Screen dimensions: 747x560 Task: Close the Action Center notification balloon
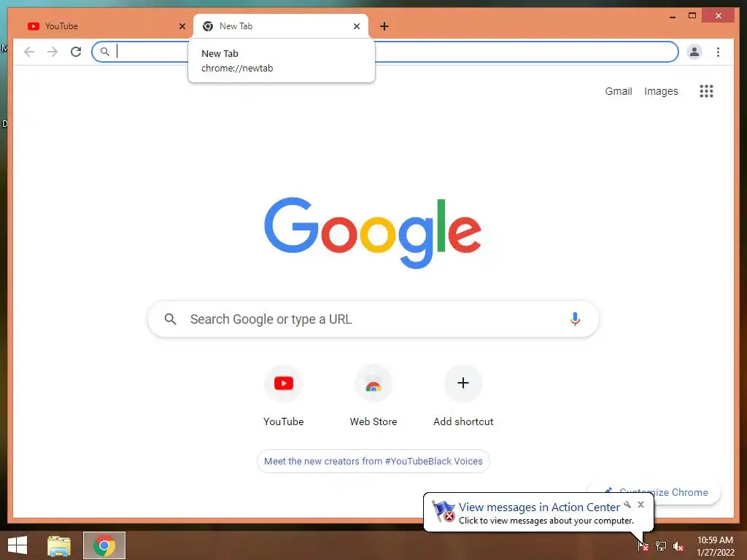point(640,505)
